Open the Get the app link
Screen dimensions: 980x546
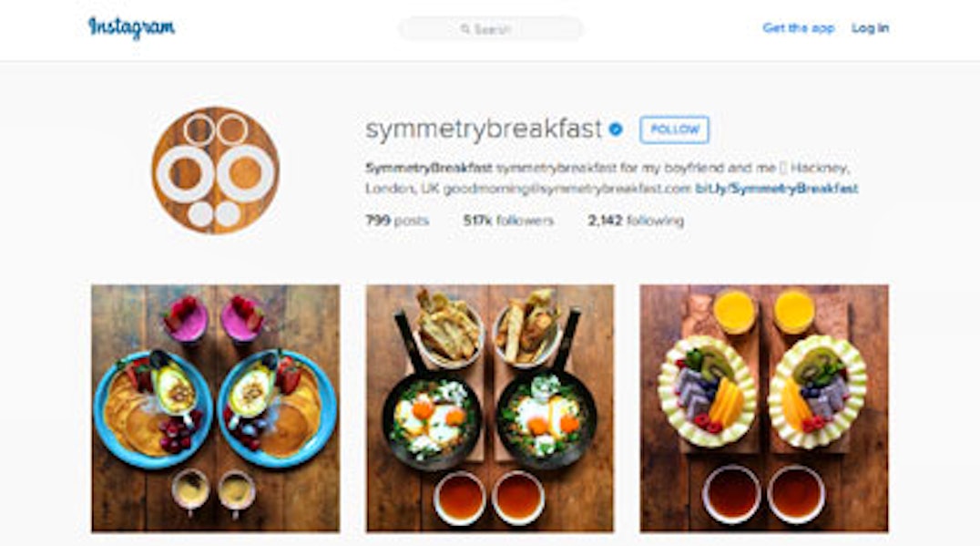(x=798, y=27)
